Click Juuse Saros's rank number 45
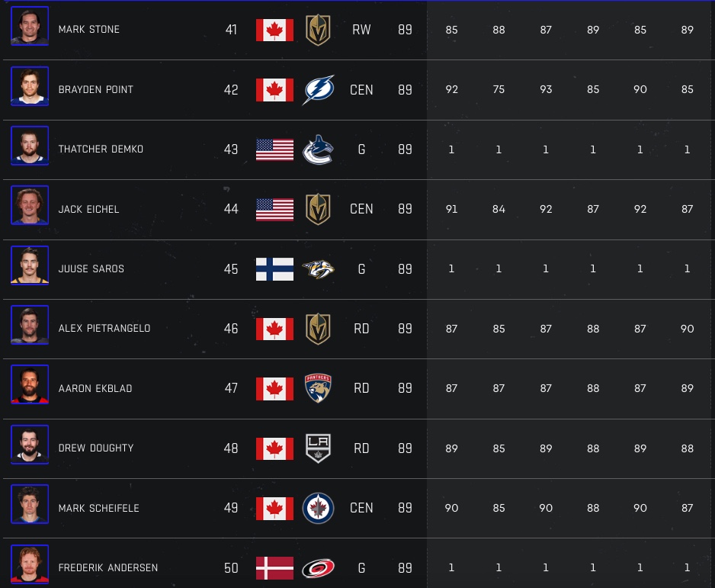This screenshot has width=715, height=588. pyautogui.click(x=231, y=269)
